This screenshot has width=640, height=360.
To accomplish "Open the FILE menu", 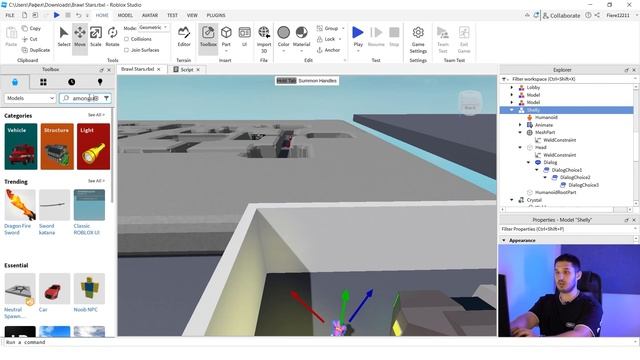I will click(x=10, y=15).
